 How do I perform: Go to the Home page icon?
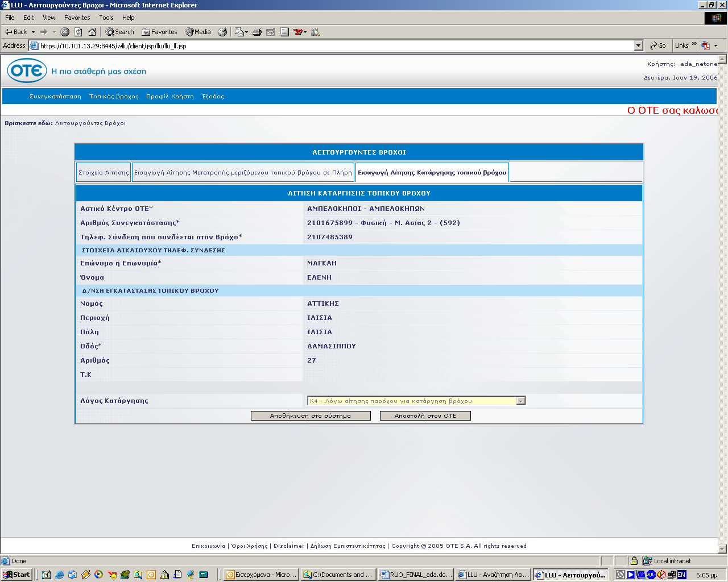click(92, 32)
